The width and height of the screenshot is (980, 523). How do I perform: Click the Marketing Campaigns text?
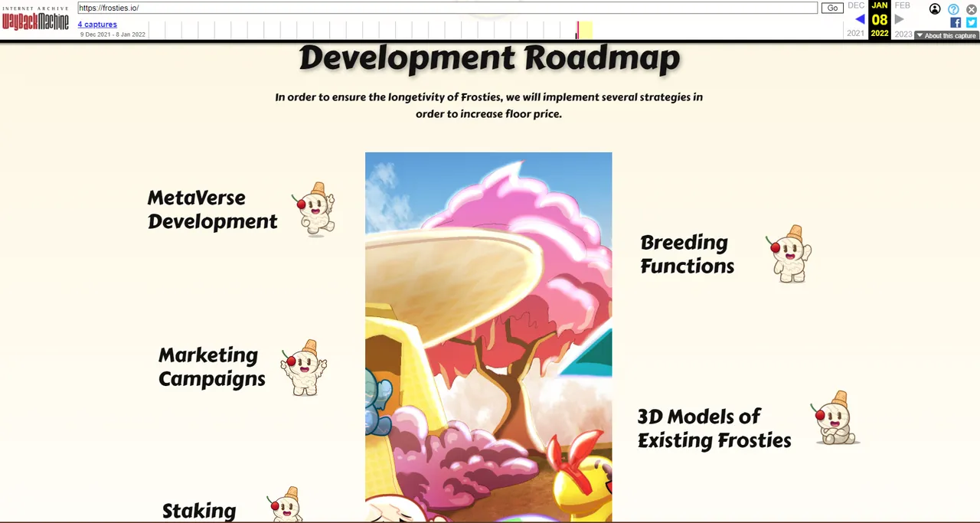(x=211, y=367)
